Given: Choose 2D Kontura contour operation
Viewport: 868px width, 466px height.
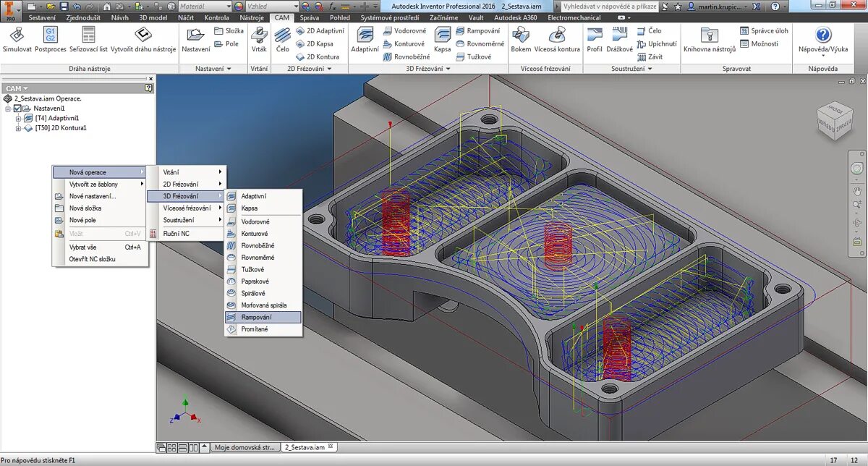Looking at the screenshot, I should coord(317,56).
